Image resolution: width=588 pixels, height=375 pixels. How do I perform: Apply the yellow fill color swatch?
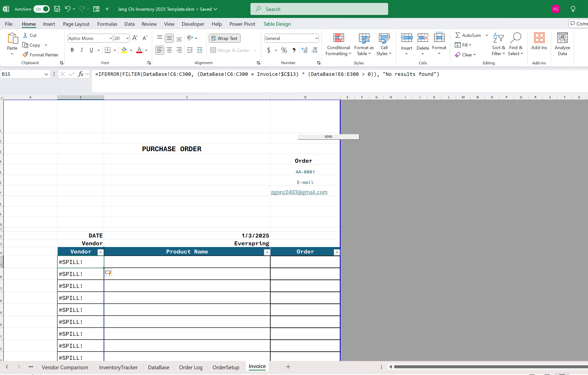124,50
